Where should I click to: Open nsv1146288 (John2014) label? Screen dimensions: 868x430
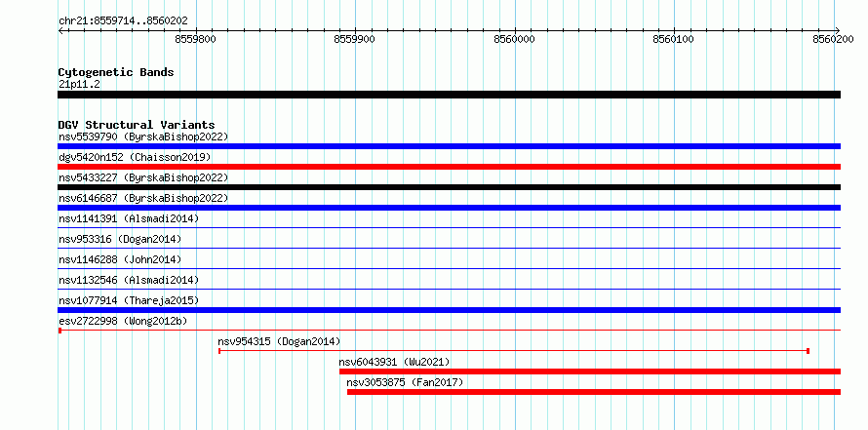[x=120, y=259]
